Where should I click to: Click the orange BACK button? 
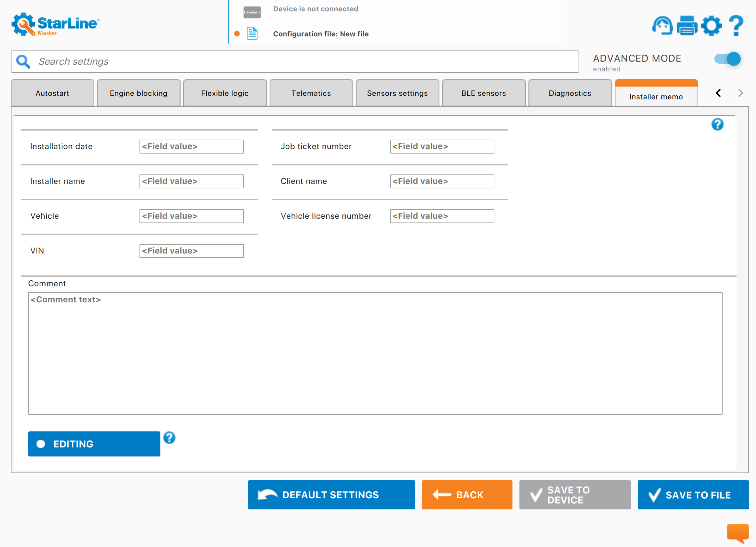pos(467,495)
